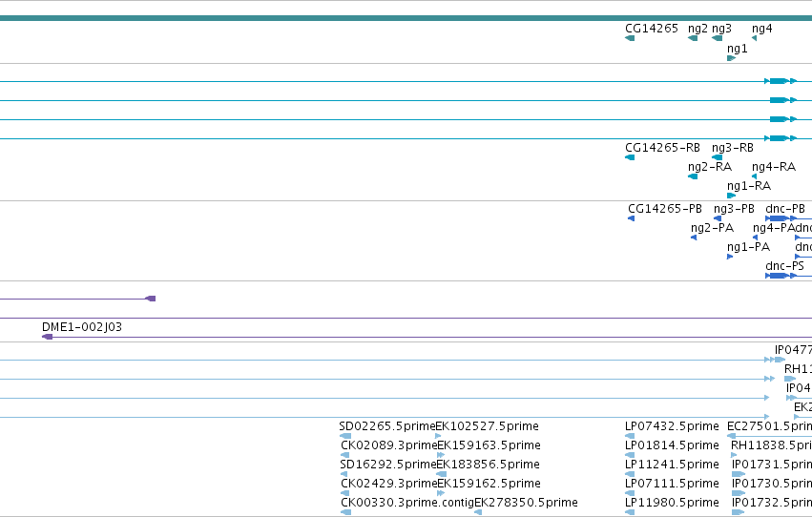812x517 pixels.
Task: Open the EK159163.5prime EST
Action: [x=441, y=455]
